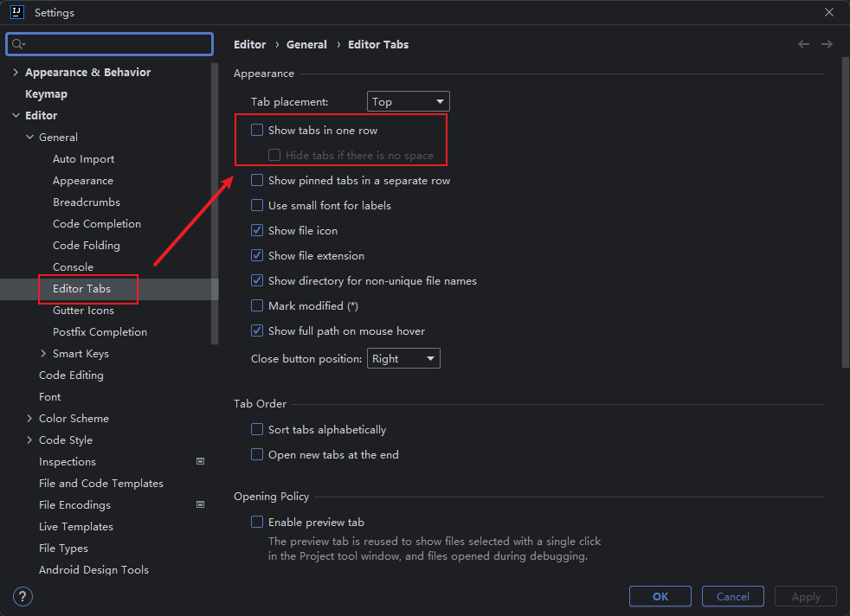Select Code Completion settings
Viewport: 850px width, 616px height.
click(96, 224)
